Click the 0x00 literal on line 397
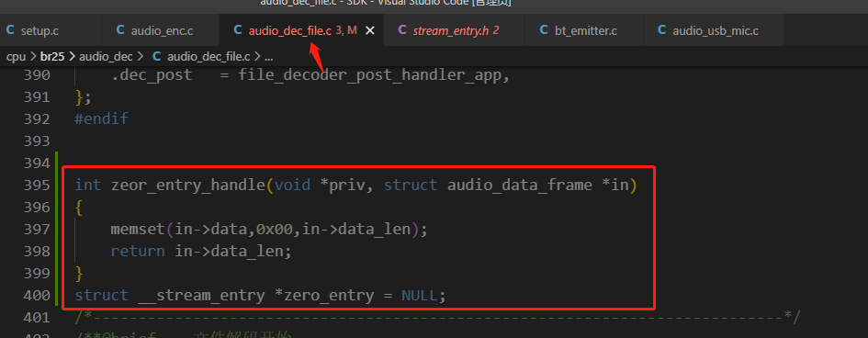Image resolution: width=868 pixels, height=338 pixels. point(275,229)
